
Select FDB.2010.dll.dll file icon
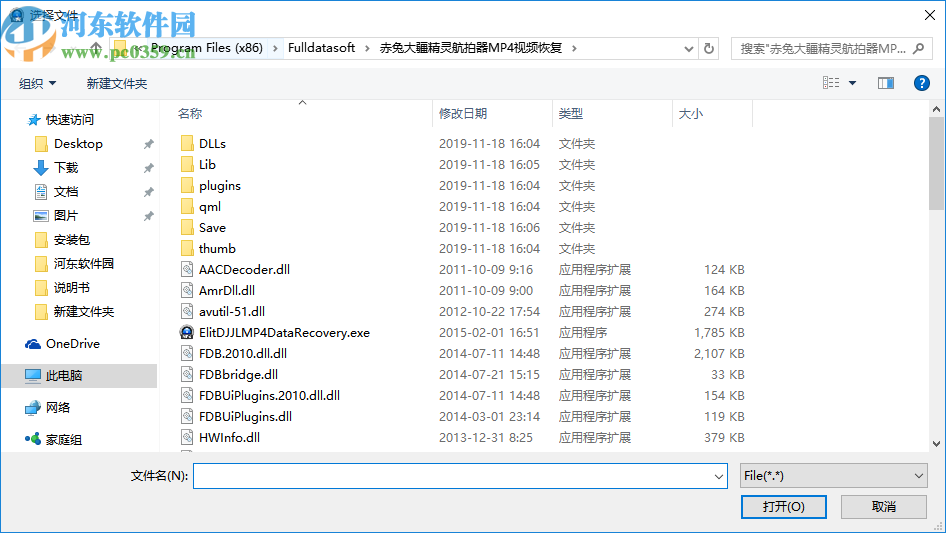pos(187,354)
